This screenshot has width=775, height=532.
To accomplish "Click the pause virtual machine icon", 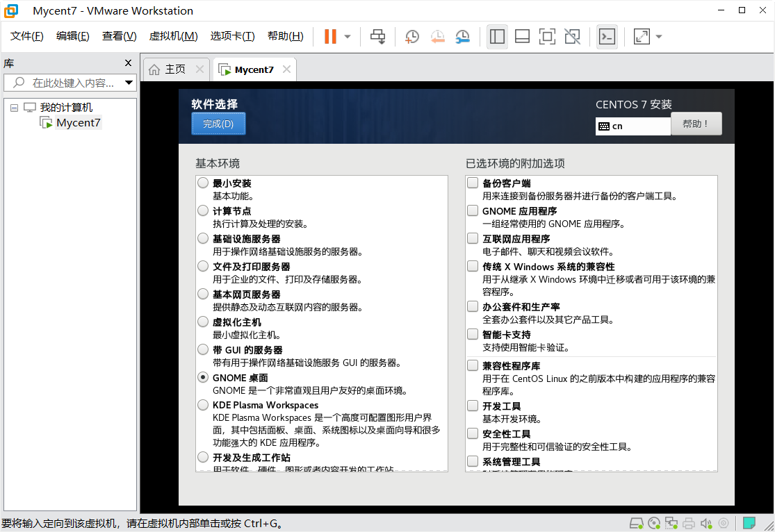I will click(330, 37).
